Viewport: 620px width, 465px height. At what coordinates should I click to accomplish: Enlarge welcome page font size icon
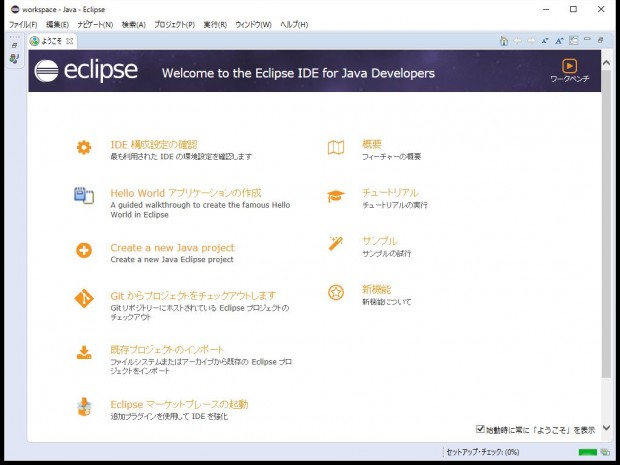click(559, 41)
